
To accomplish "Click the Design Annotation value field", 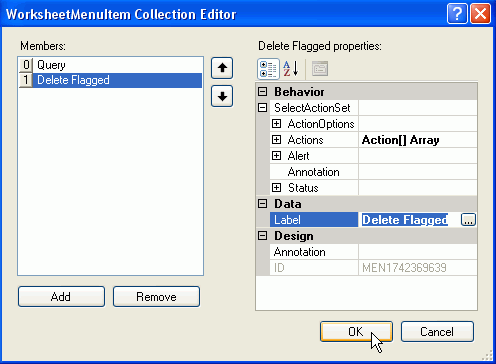I will pyautogui.click(x=418, y=252).
